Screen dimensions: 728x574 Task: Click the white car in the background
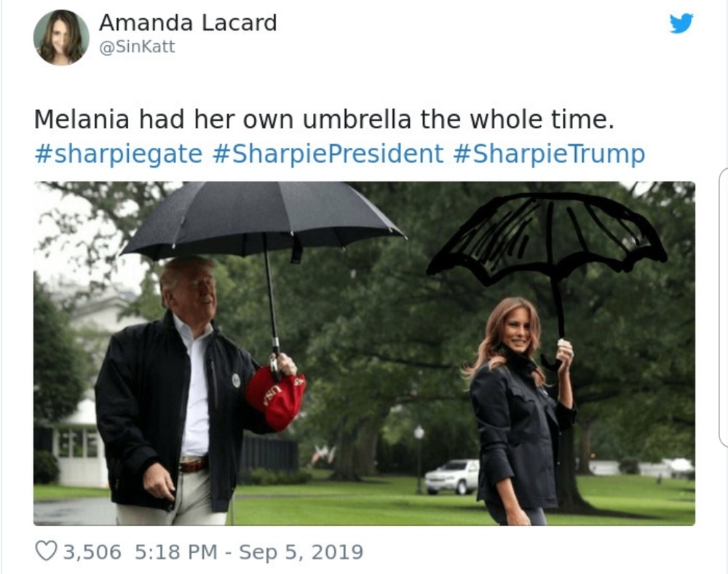[x=451, y=476]
